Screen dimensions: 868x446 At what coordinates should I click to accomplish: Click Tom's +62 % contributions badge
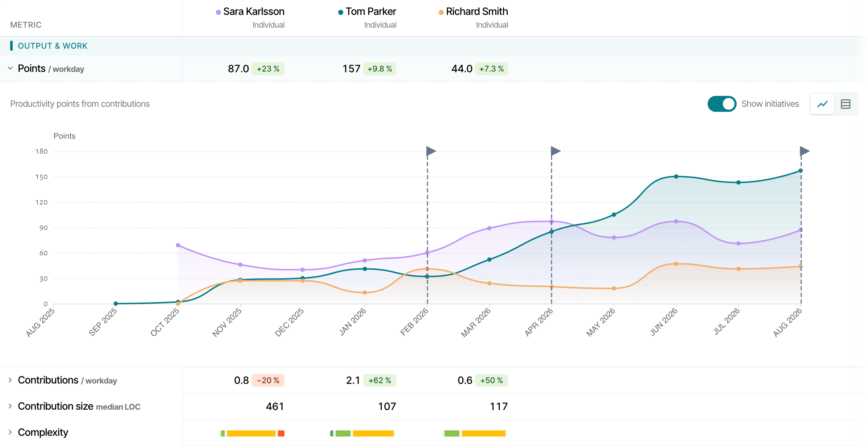380,380
